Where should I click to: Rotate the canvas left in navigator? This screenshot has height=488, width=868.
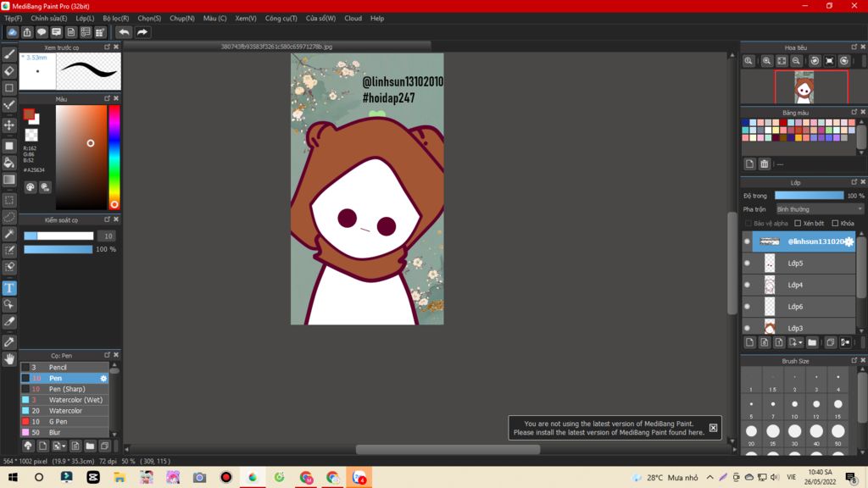click(x=815, y=61)
